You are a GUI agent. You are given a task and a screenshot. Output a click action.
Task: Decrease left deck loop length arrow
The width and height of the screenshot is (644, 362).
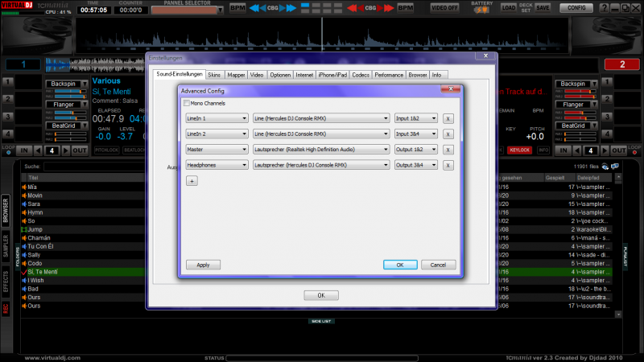(38, 150)
